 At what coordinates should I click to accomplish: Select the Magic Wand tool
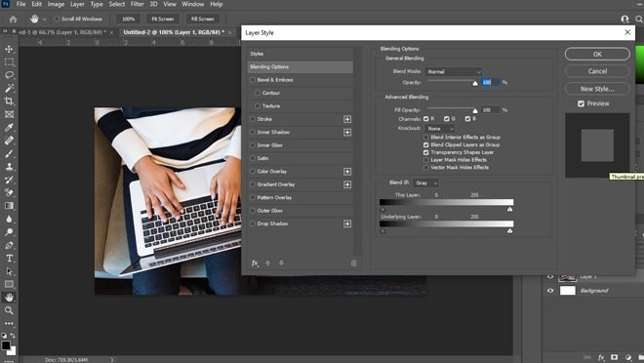point(9,88)
